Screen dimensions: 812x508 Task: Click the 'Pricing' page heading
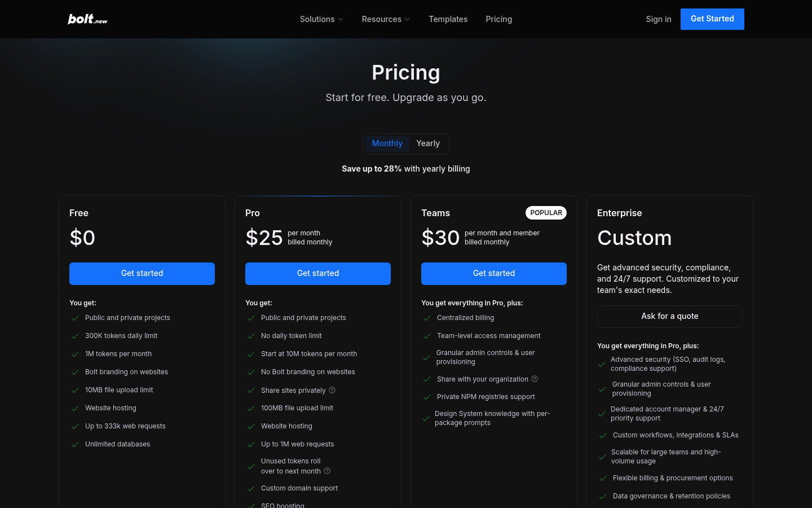point(406,73)
